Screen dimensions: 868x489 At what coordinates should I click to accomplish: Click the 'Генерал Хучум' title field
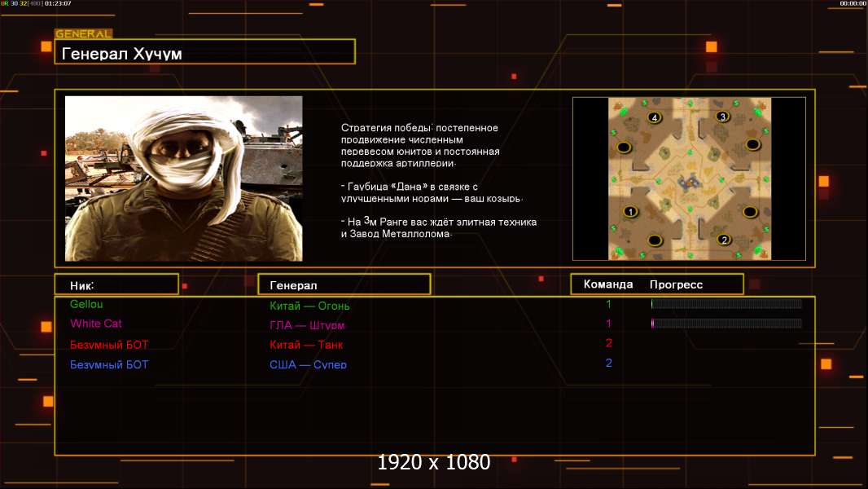[x=204, y=53]
